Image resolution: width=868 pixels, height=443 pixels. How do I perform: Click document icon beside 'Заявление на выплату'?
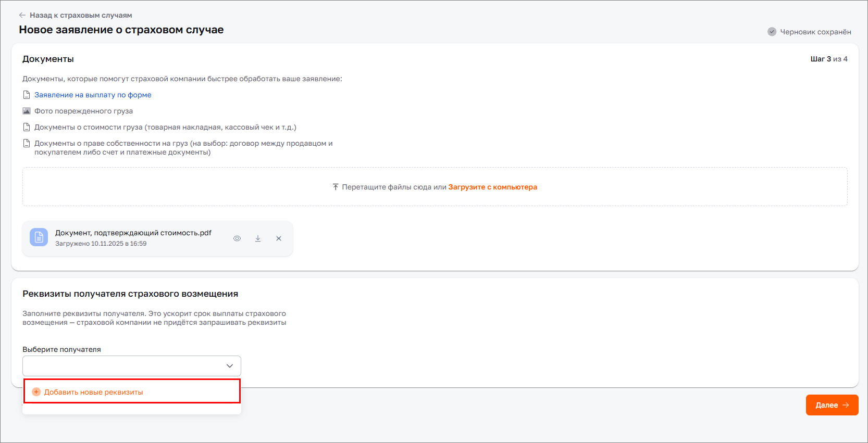(x=27, y=95)
